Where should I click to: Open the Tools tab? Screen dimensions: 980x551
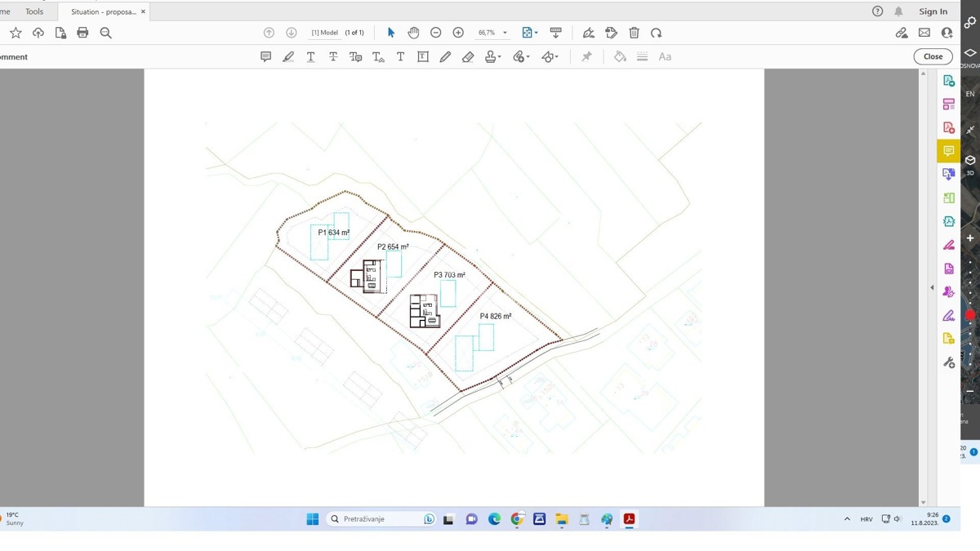(x=34, y=11)
